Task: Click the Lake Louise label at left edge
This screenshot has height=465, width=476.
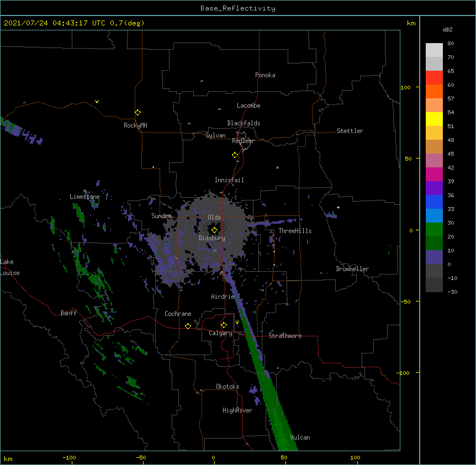Action: [x=10, y=267]
